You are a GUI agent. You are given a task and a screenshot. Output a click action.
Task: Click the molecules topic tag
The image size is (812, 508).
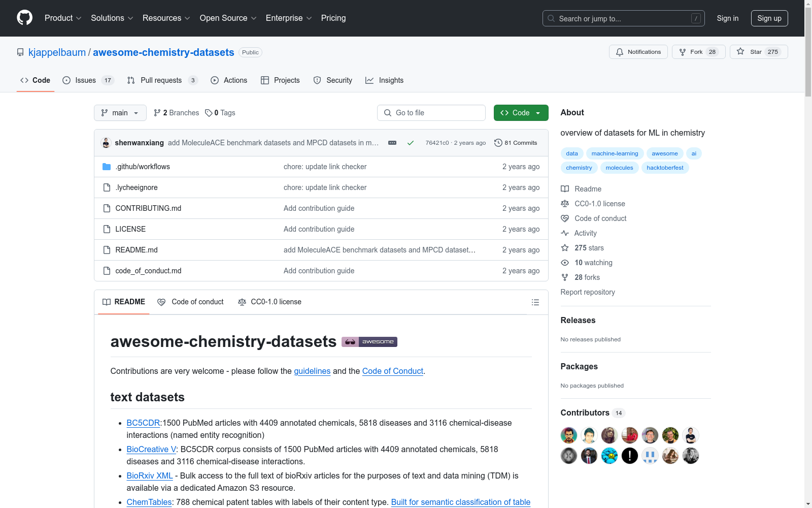619,168
